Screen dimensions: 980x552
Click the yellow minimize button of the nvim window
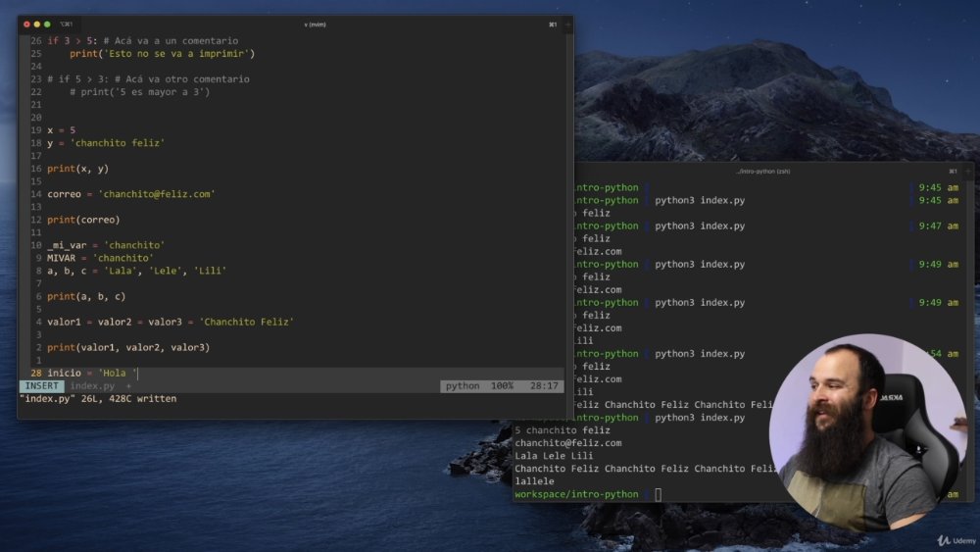(x=37, y=25)
